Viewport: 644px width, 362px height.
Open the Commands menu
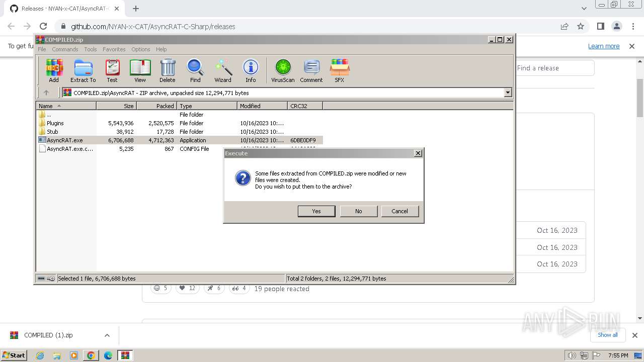click(x=65, y=49)
